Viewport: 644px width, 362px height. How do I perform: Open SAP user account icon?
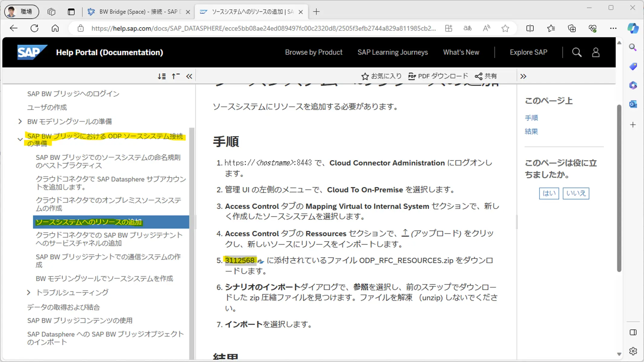(596, 52)
